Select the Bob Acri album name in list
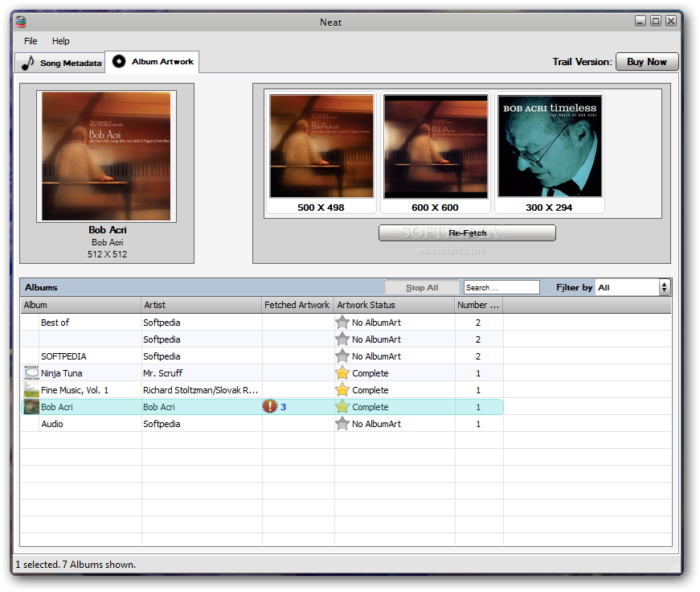 click(57, 407)
